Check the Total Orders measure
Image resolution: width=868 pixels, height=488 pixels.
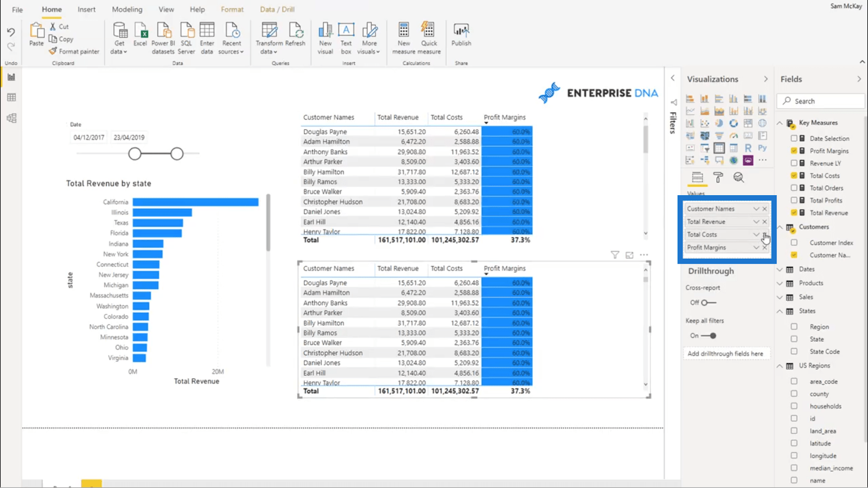(x=794, y=188)
